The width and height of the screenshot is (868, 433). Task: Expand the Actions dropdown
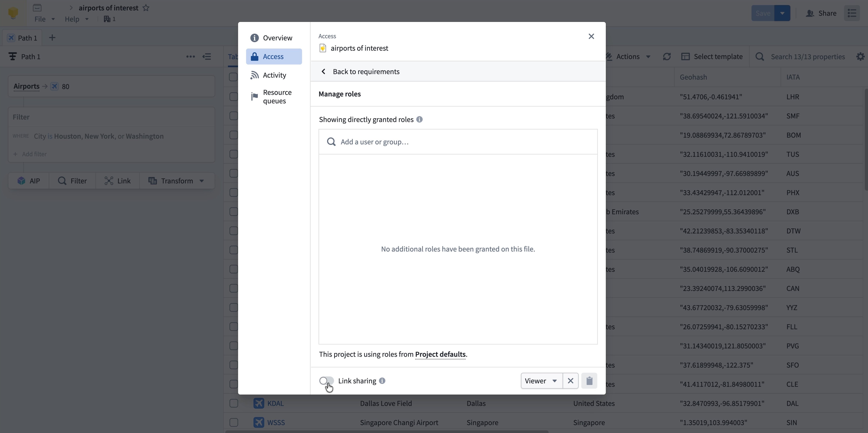(649, 56)
